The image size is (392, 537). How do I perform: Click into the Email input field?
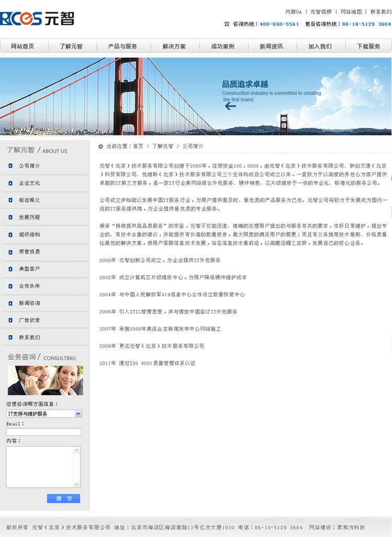(44, 432)
